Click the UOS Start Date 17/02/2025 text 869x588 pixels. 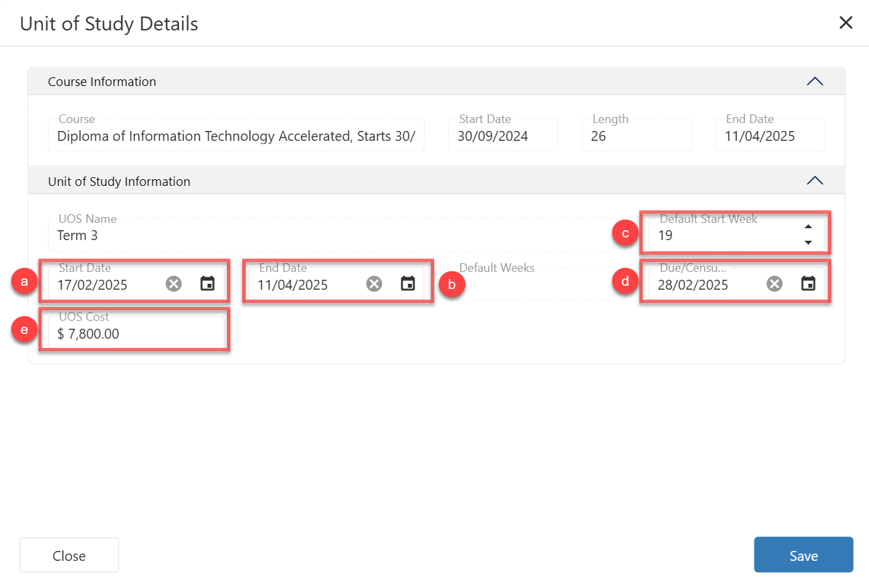coord(93,285)
